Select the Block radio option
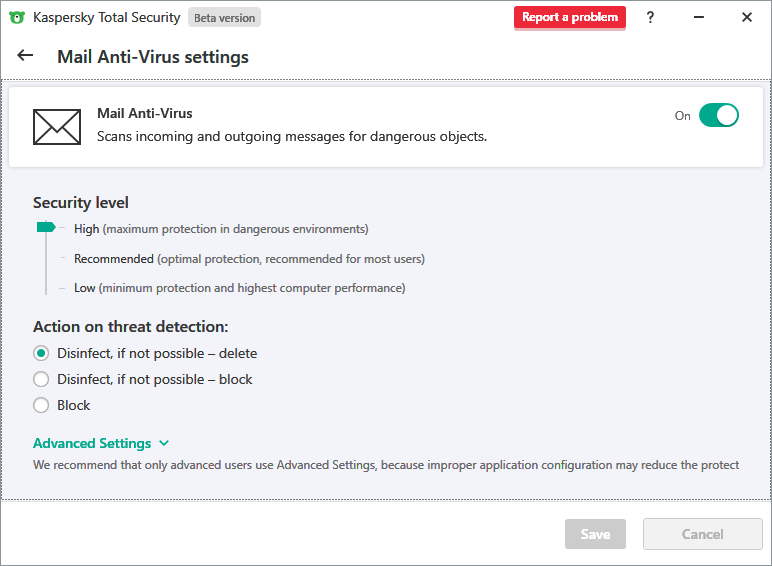This screenshot has width=772, height=566. pos(41,405)
